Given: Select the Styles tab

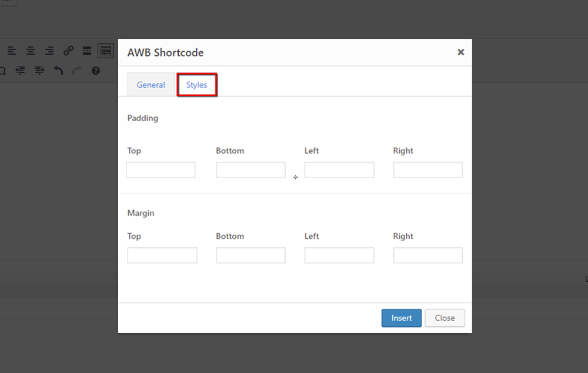Looking at the screenshot, I should [x=197, y=85].
